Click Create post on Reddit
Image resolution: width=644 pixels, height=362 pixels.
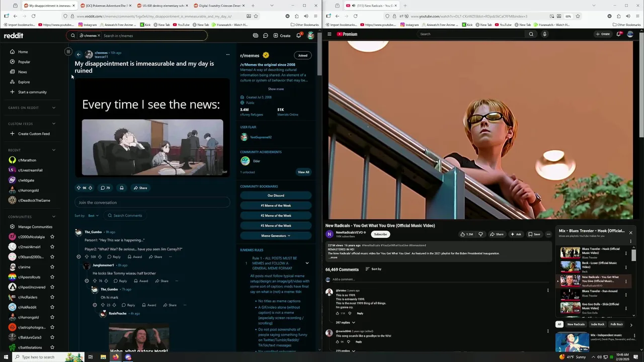point(282,36)
